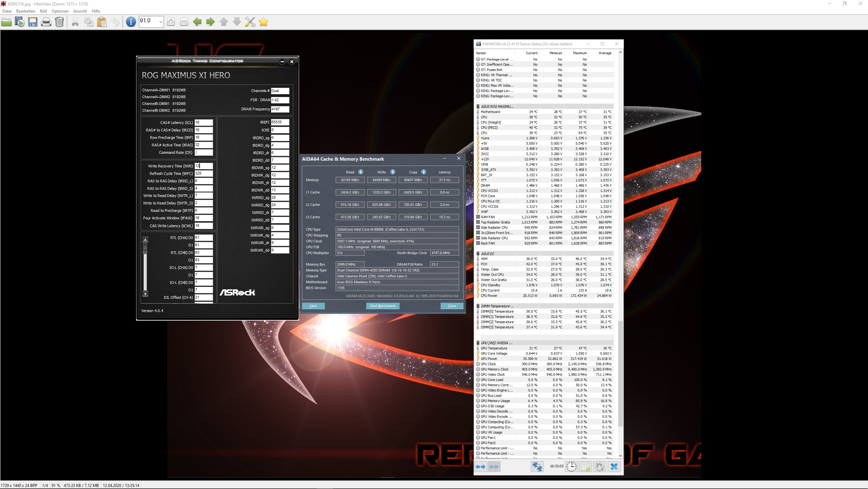Image resolution: width=868 pixels, height=489 pixels.
Task: Open the Bild menu
Action: point(43,11)
